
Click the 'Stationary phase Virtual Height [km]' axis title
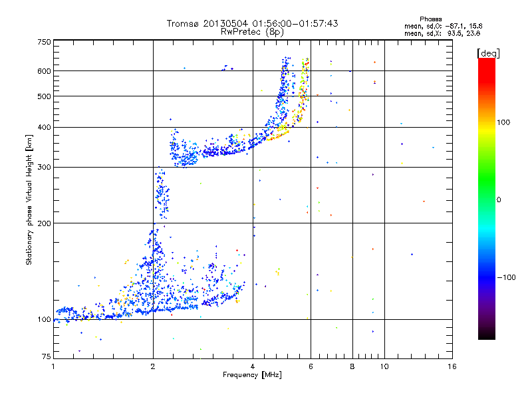29,199
